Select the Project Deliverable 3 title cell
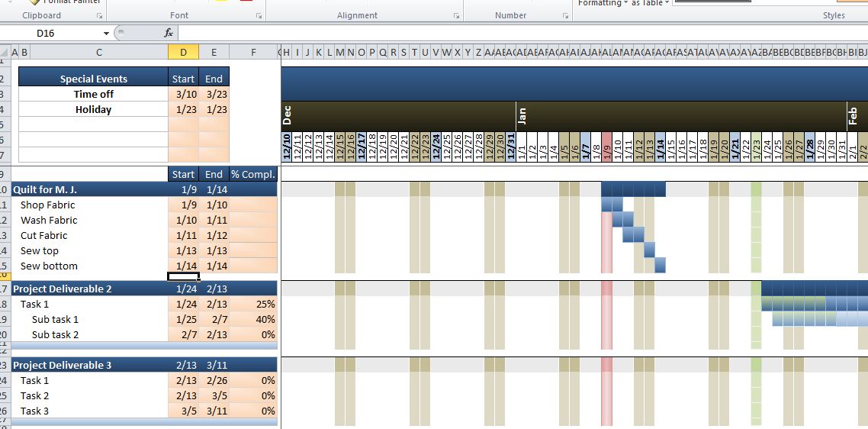The height and width of the screenshot is (429, 868). coord(90,365)
